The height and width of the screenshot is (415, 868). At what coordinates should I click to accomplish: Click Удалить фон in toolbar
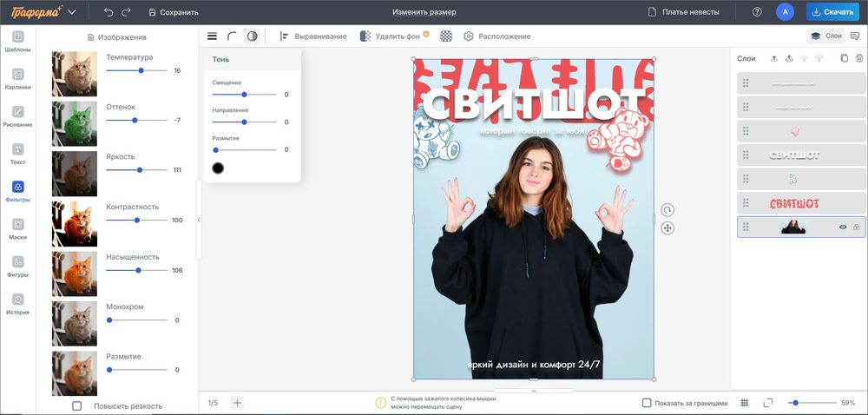394,36
